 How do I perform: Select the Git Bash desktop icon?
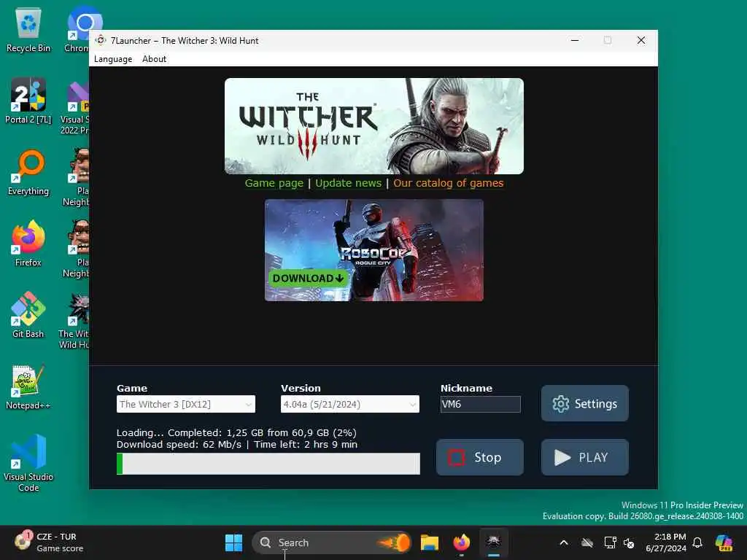(x=28, y=315)
